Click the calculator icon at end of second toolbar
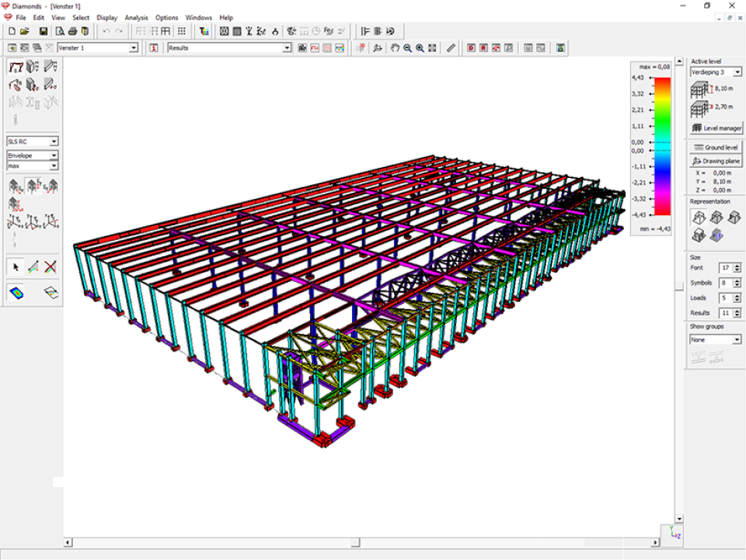The image size is (746, 560). (560, 48)
